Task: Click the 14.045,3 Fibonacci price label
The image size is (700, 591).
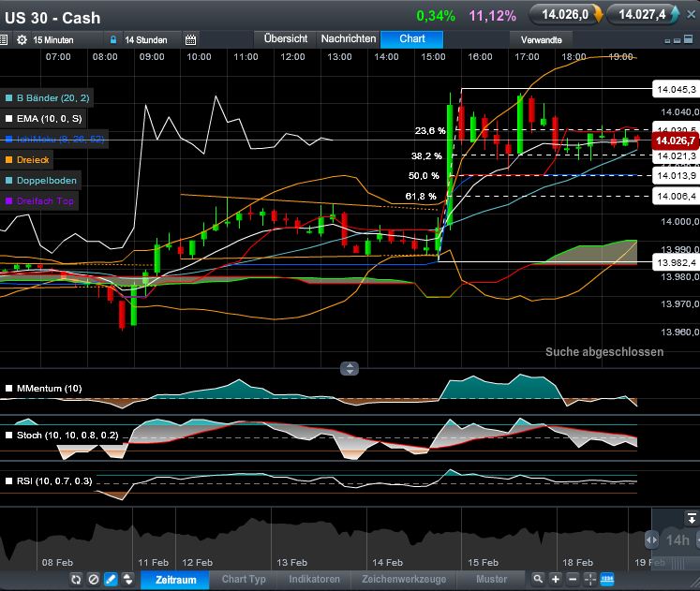Action: (x=676, y=90)
